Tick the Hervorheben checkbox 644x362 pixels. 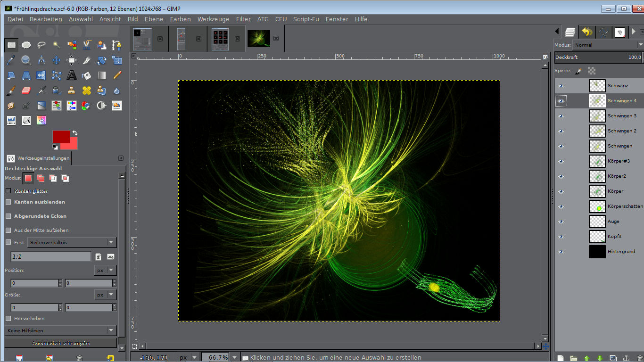8,318
